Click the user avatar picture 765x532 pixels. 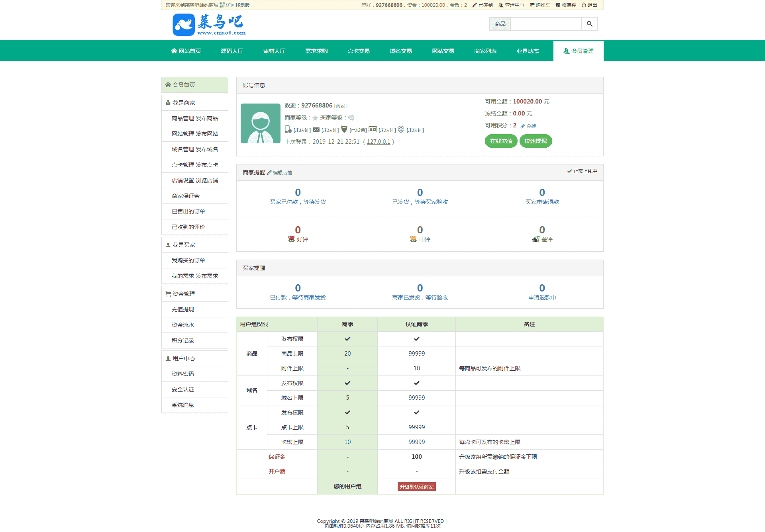coord(261,123)
